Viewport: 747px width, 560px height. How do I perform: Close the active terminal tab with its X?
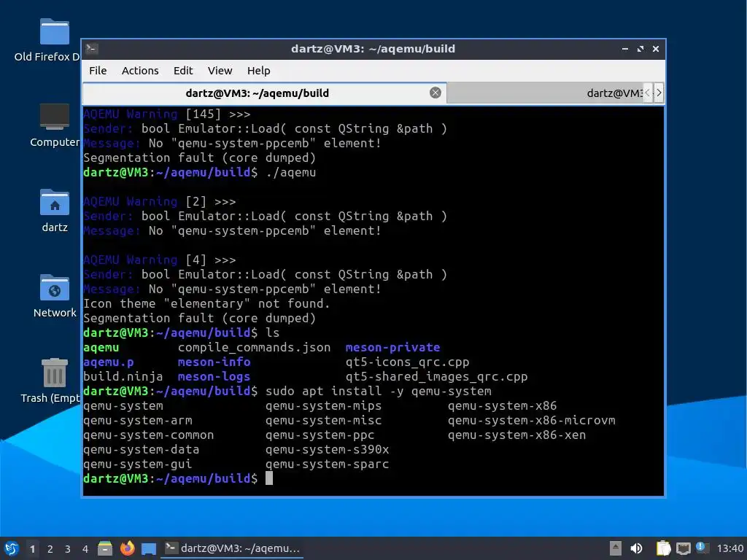(x=435, y=93)
